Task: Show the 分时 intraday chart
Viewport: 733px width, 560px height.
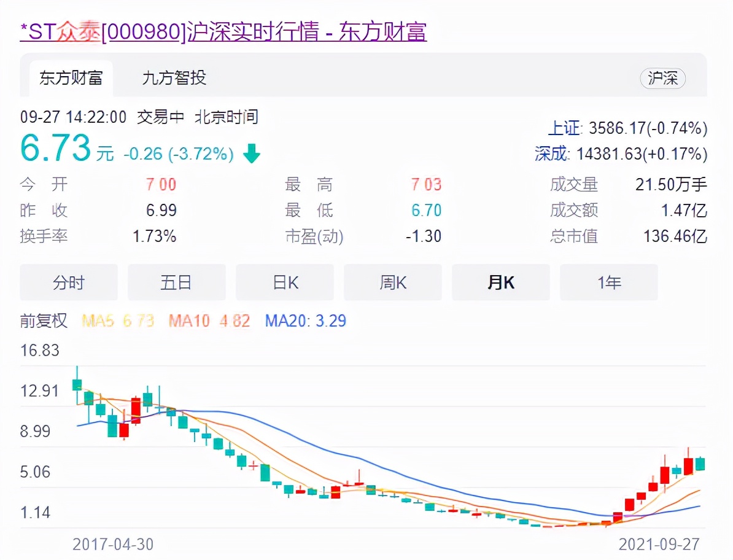Action: tap(69, 282)
